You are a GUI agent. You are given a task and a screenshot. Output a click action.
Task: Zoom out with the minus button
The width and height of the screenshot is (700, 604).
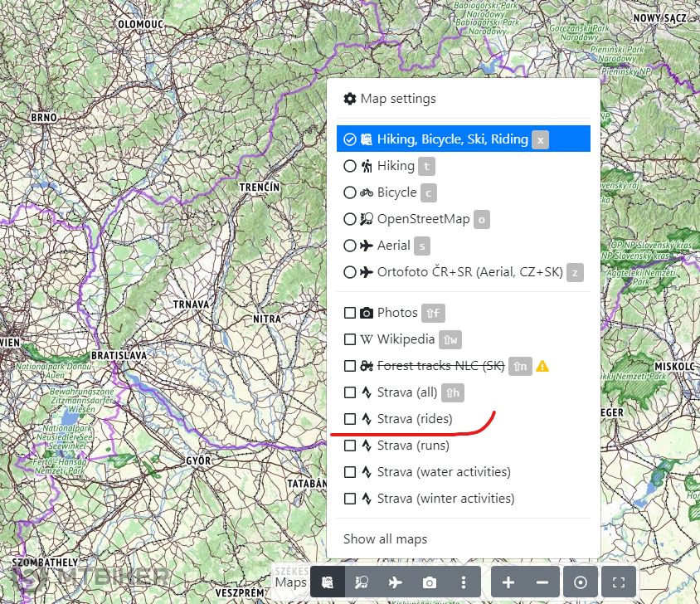(542, 582)
